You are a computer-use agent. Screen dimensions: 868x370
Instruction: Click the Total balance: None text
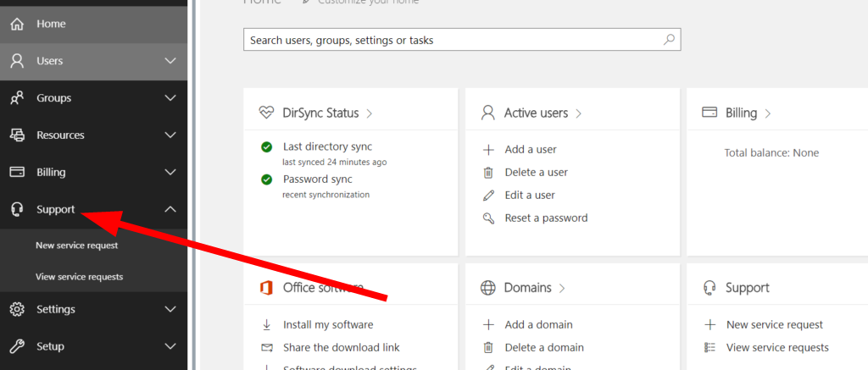[x=771, y=152]
